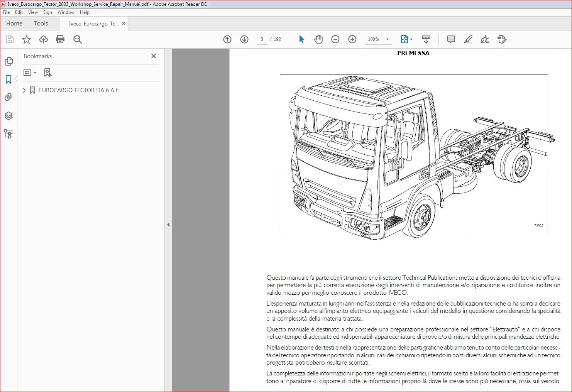The height and width of the screenshot is (392, 572).
Task: Open the Edit menu
Action: (19, 12)
